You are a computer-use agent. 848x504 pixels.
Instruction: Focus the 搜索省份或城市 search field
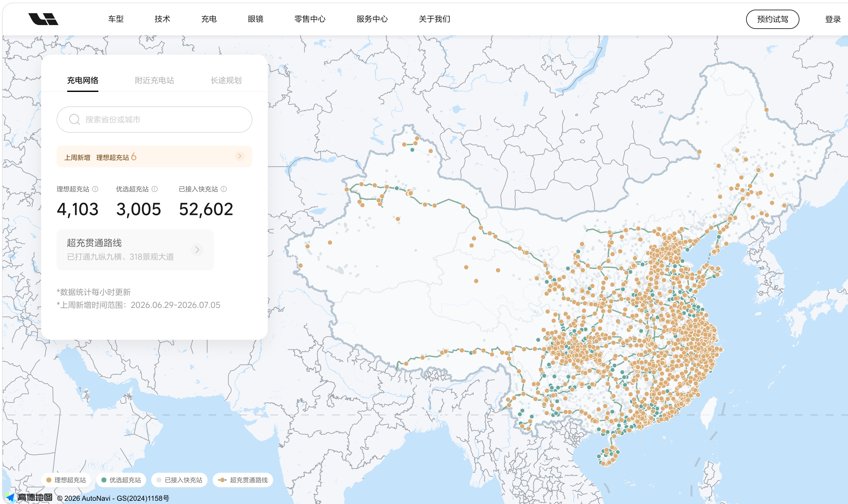pos(155,120)
